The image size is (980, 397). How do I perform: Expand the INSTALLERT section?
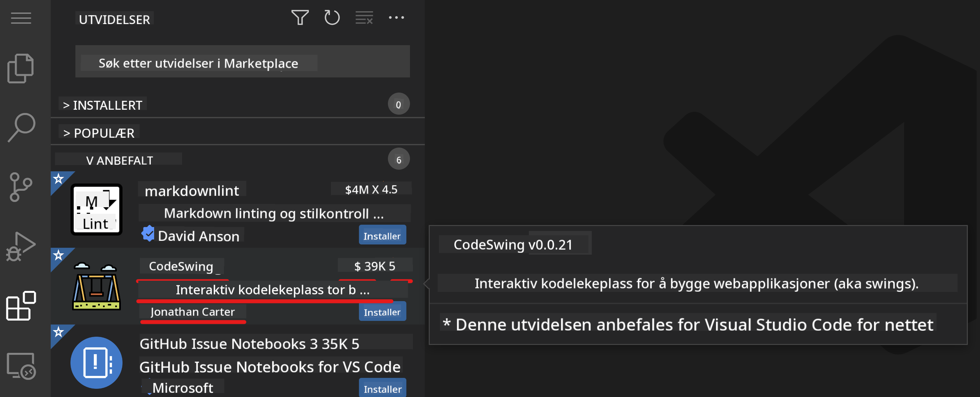pyautogui.click(x=103, y=105)
